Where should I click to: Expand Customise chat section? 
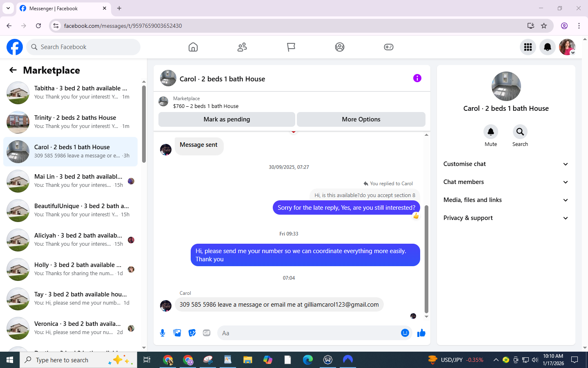click(506, 164)
